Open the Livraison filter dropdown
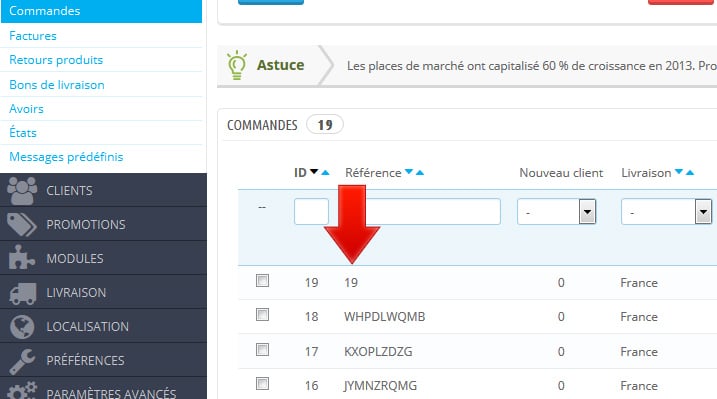Viewport: 717px width, 399px height. 667,212
